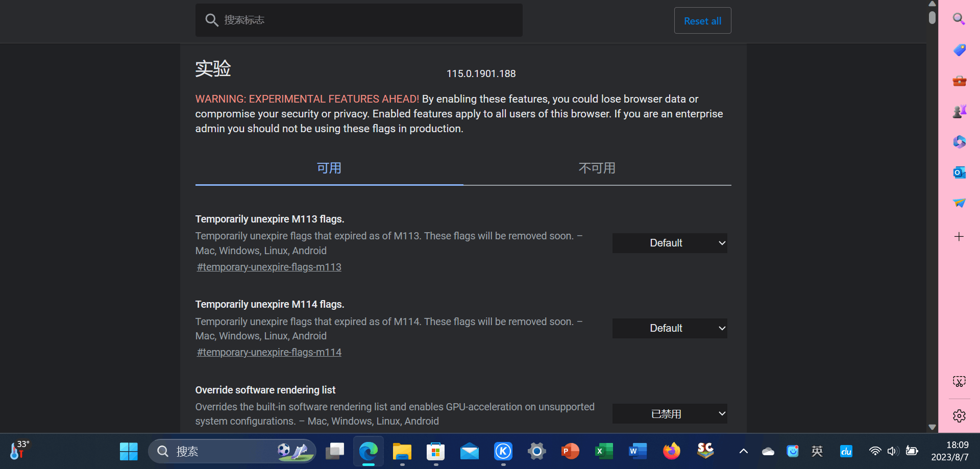Open the 18:09 clock and date
This screenshot has height=469, width=980.
click(950, 451)
